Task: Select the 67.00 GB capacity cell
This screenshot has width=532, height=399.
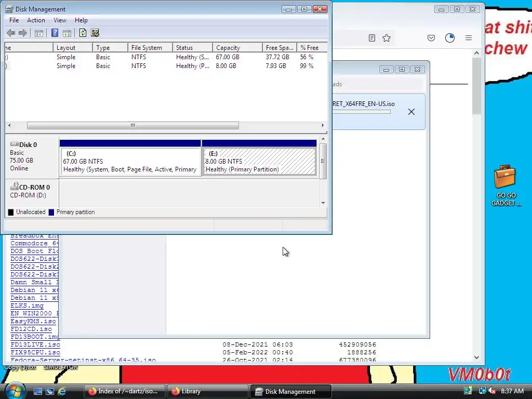Action: (x=228, y=57)
